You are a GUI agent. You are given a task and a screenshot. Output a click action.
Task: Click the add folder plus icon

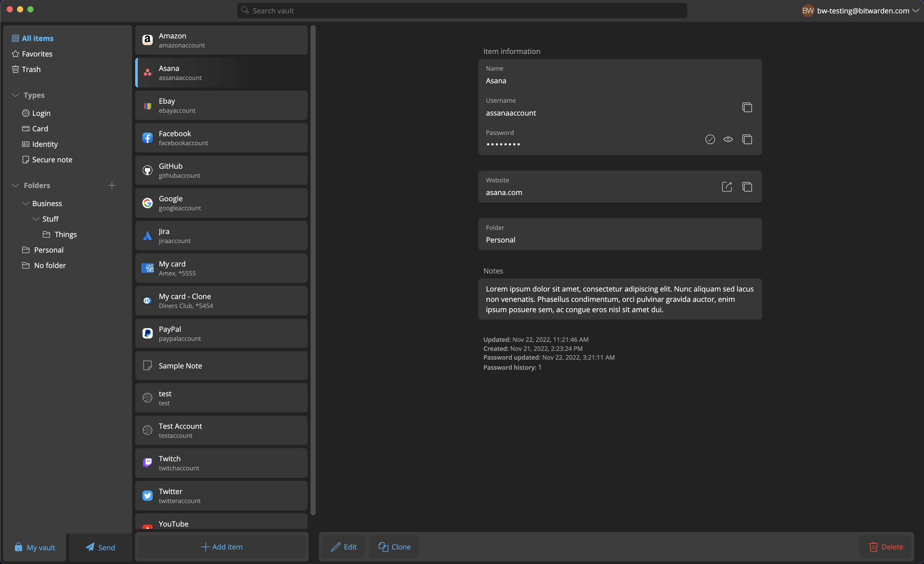point(112,185)
